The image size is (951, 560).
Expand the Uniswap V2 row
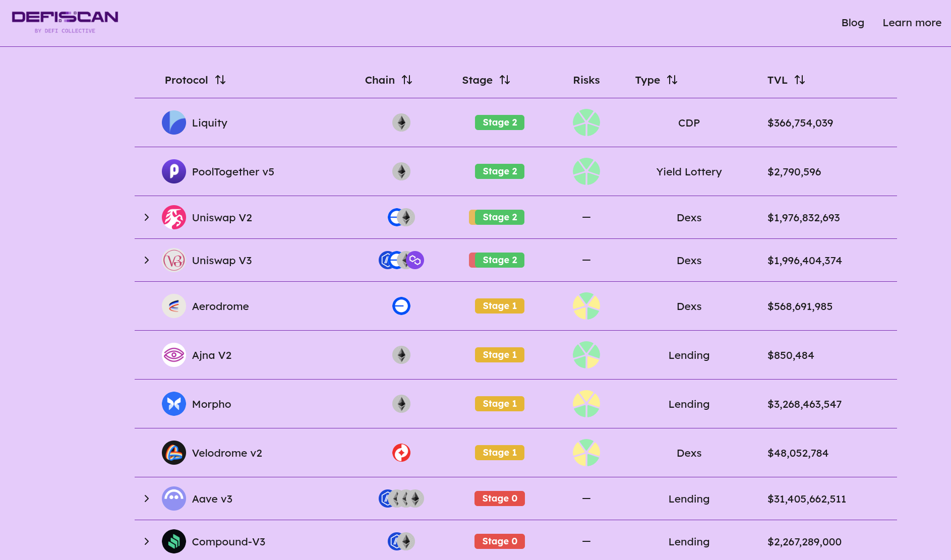click(x=147, y=217)
